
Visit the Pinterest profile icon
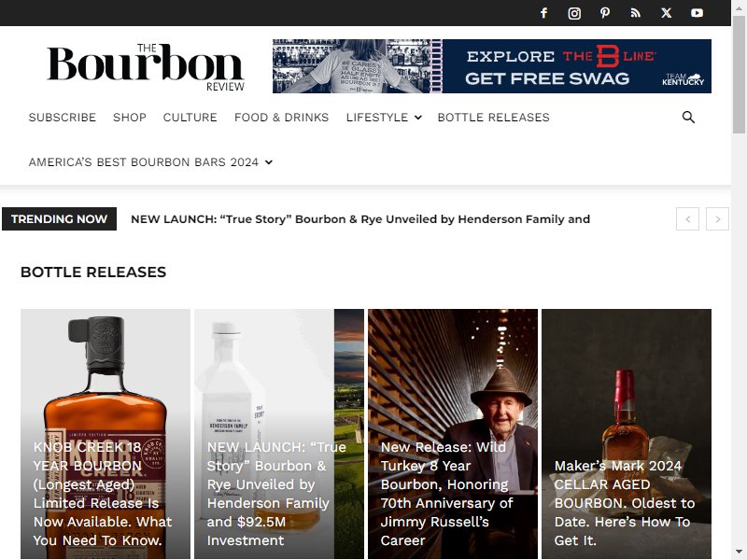[604, 13]
